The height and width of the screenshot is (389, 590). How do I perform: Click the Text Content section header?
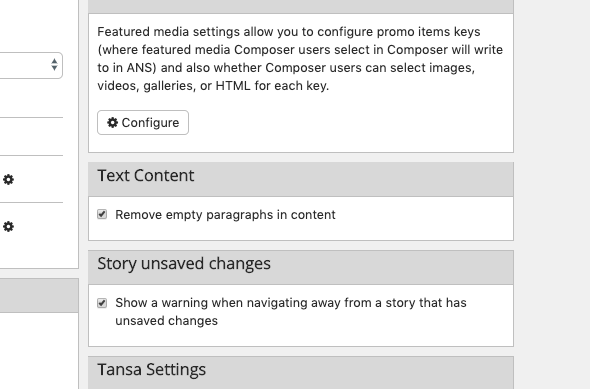301,179
